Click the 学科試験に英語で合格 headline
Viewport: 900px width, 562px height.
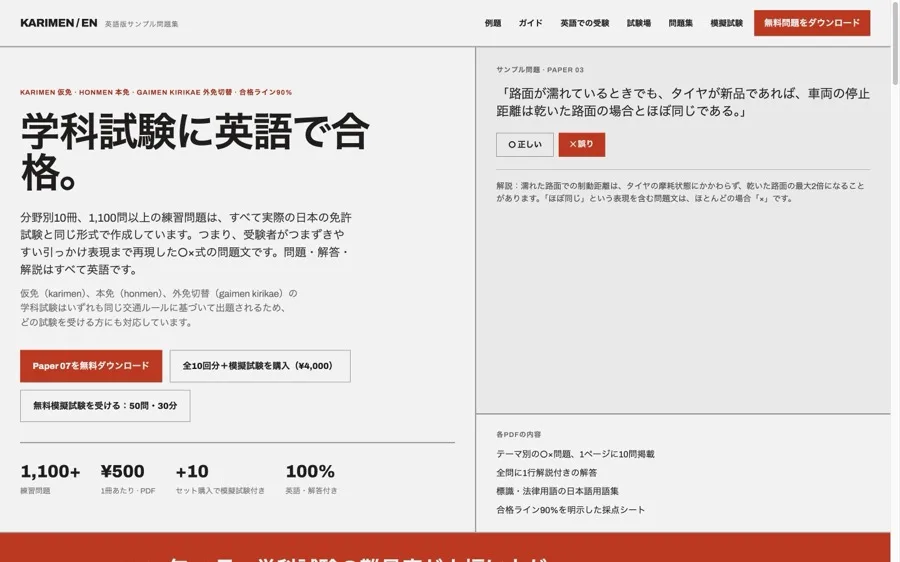pyautogui.click(x=195, y=151)
